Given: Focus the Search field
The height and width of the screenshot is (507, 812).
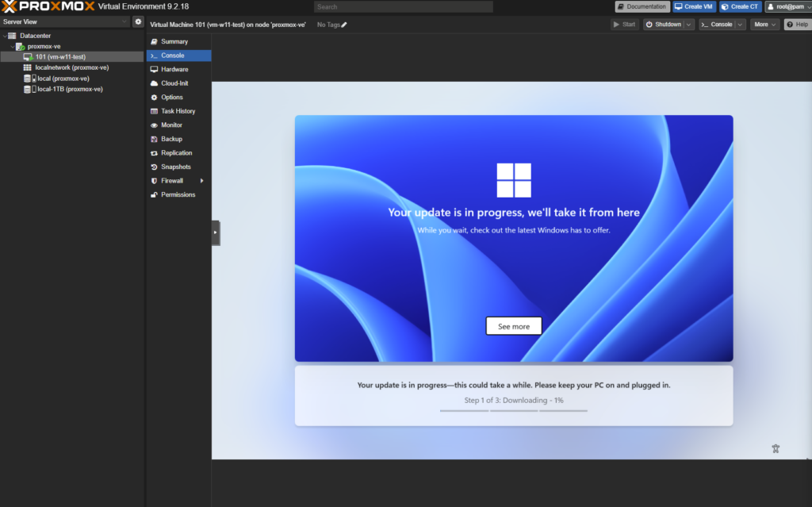Looking at the screenshot, I should point(404,6).
